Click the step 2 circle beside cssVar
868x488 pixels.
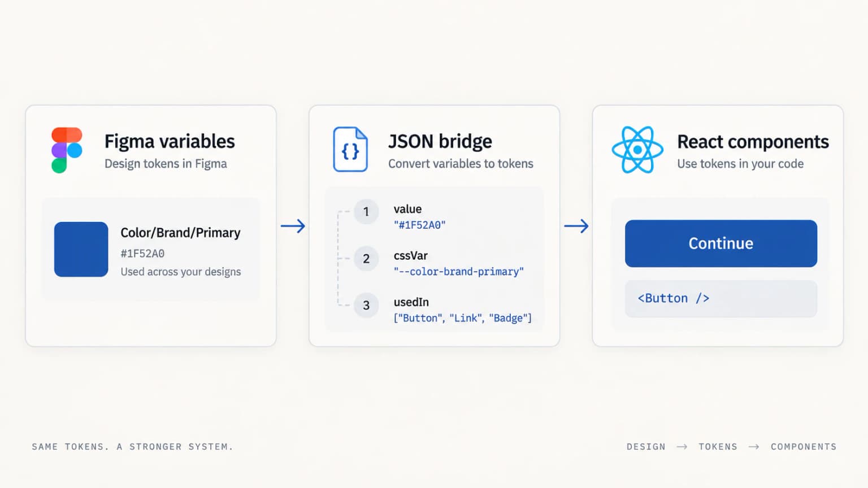(x=366, y=259)
